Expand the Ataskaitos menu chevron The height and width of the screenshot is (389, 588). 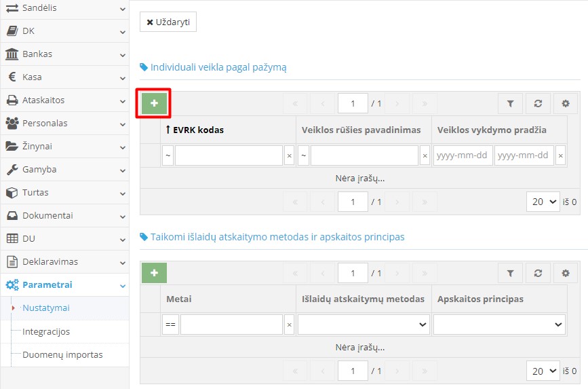(x=123, y=101)
